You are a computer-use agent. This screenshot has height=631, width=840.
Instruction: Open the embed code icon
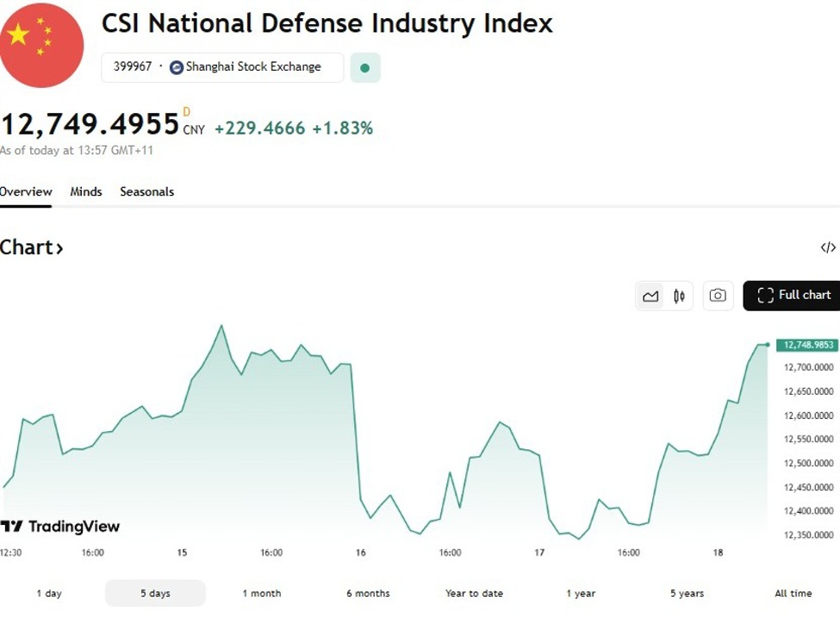coord(828,247)
